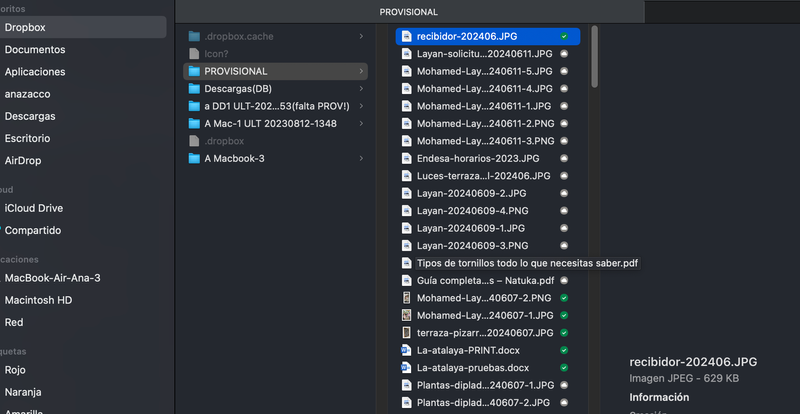Click the Guía completa Natuka PDF icon
The height and width of the screenshot is (414, 800).
(406, 280)
